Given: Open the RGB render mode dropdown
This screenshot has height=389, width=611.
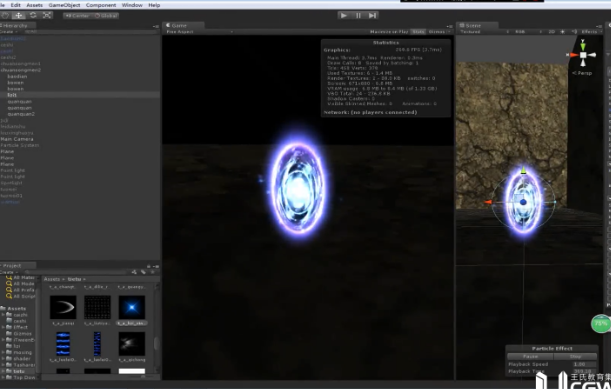Looking at the screenshot, I should tap(528, 32).
